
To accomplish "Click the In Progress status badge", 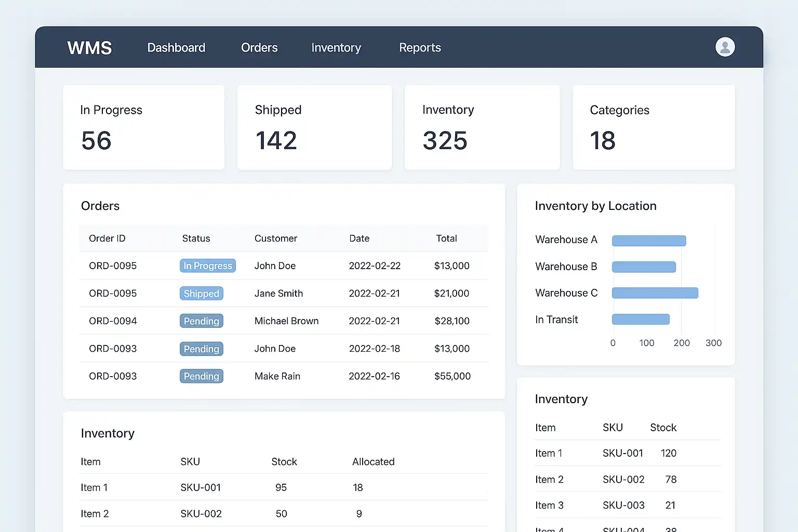I will (x=208, y=266).
